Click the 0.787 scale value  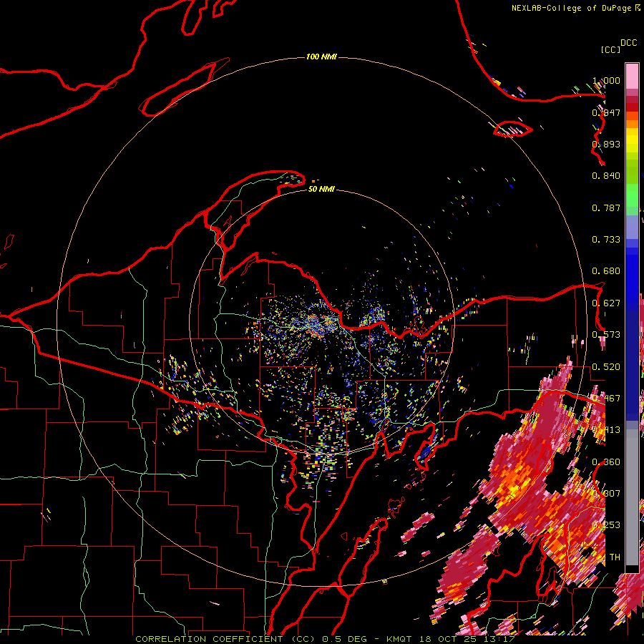coord(606,208)
